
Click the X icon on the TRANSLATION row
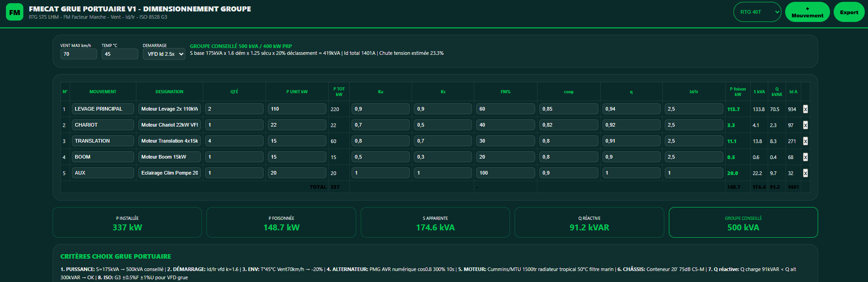pos(805,141)
